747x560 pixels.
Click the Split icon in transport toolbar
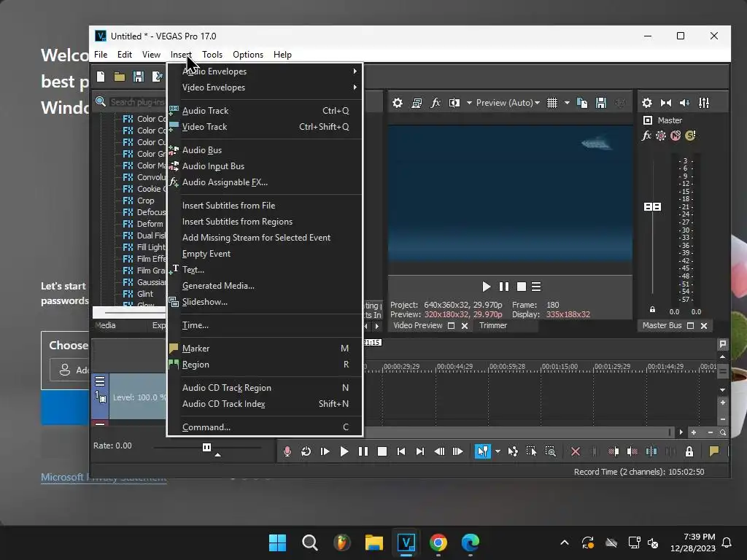point(651,451)
